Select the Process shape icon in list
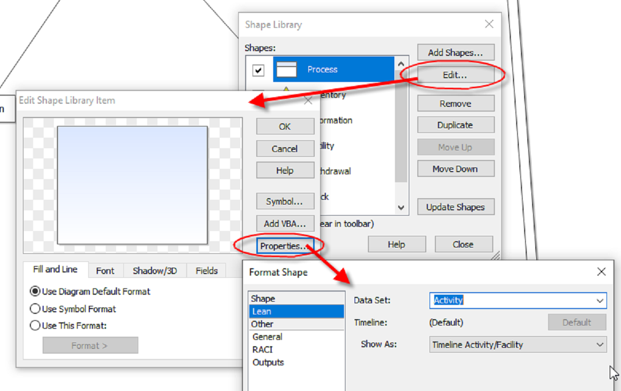Screen dimensions: 621x391 [286, 70]
